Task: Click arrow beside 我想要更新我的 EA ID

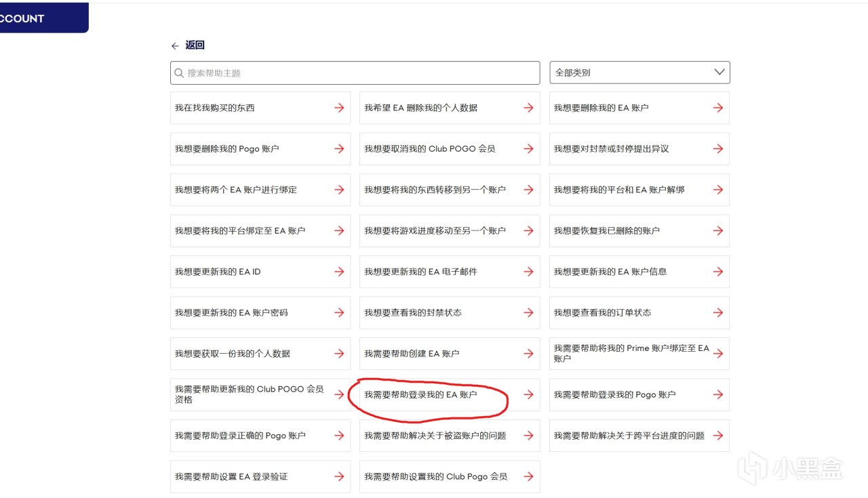Action: pyautogui.click(x=339, y=272)
